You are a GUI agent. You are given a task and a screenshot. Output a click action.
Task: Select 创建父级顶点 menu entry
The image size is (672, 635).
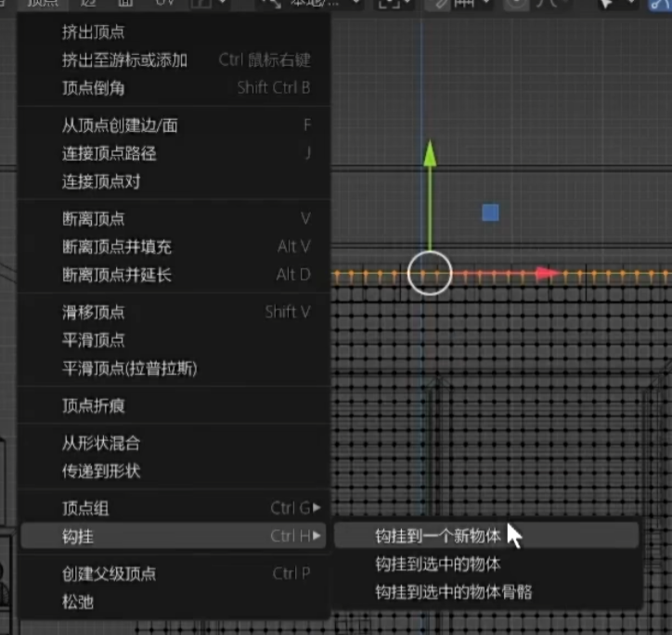point(109,574)
